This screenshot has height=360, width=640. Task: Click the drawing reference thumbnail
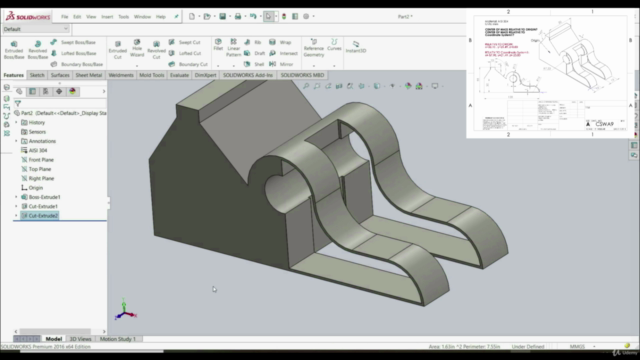(551, 73)
